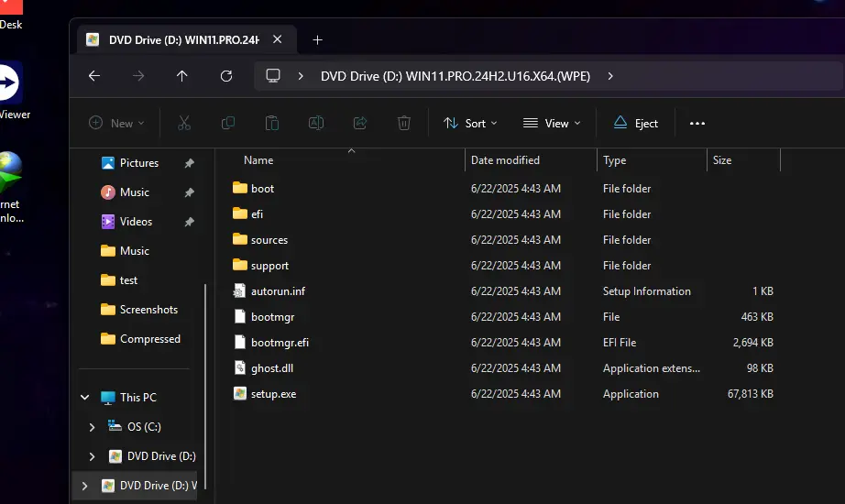The height and width of the screenshot is (504, 845).
Task: Unpin Music using its pin icon
Action: tap(189, 192)
